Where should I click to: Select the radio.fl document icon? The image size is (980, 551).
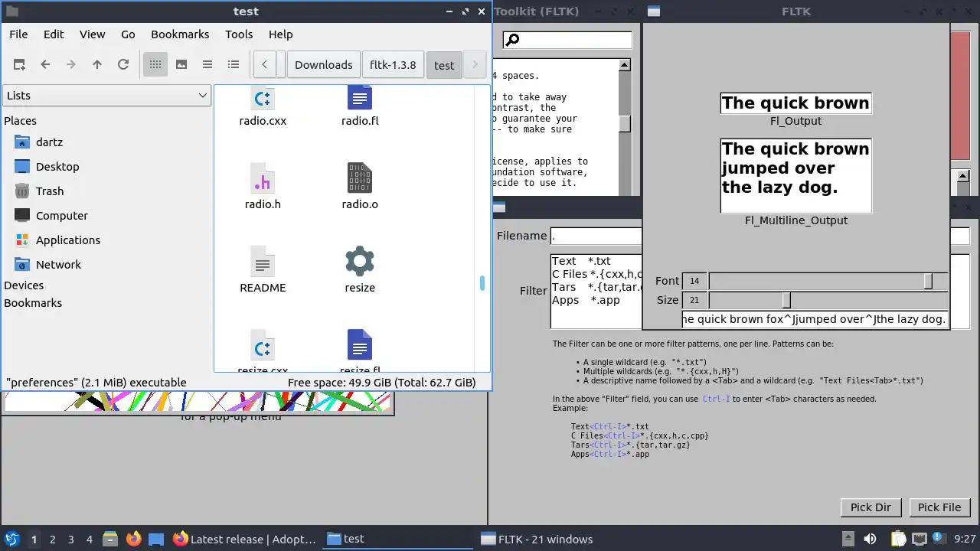coord(360,99)
